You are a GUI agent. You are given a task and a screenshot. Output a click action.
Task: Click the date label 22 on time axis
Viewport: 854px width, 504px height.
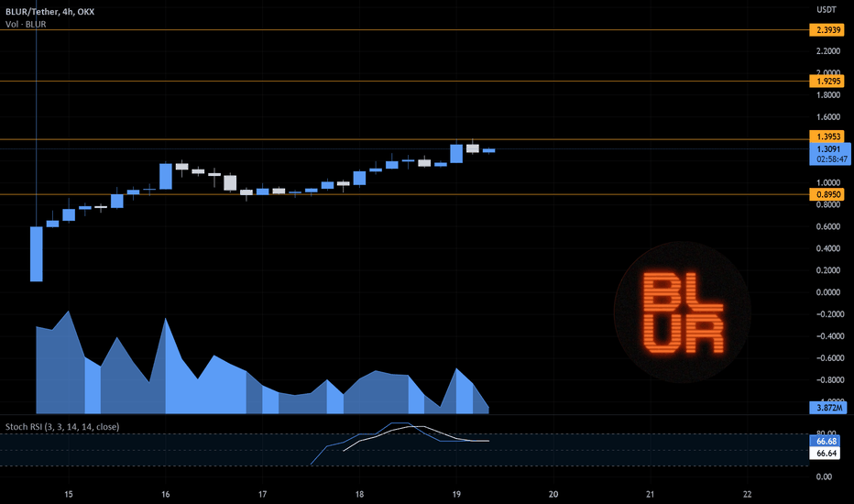click(748, 494)
